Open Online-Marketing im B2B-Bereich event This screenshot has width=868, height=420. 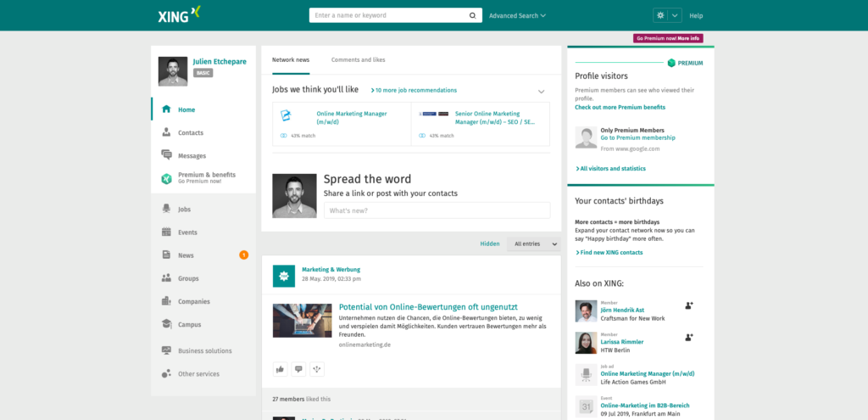645,406
